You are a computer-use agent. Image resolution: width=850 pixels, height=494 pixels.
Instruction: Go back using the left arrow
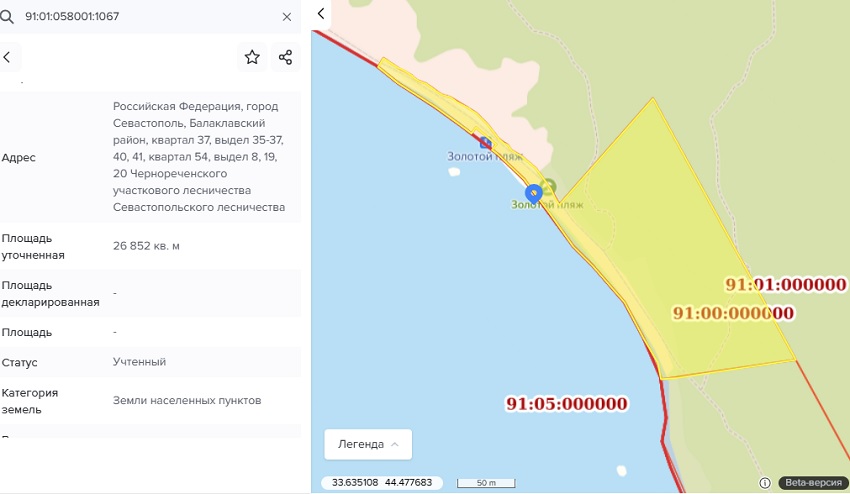[x=7, y=57]
